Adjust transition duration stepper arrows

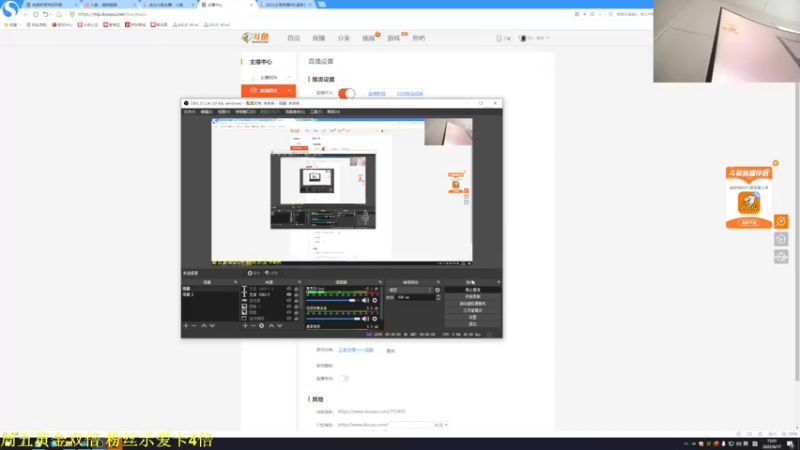438,297
